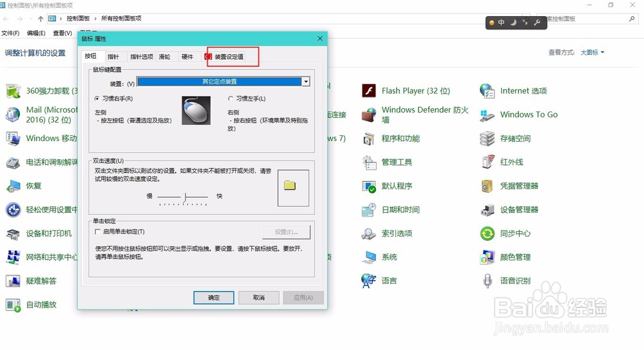644x350 pixels.
Task: Open 默认程序 icon
Action: click(x=369, y=186)
